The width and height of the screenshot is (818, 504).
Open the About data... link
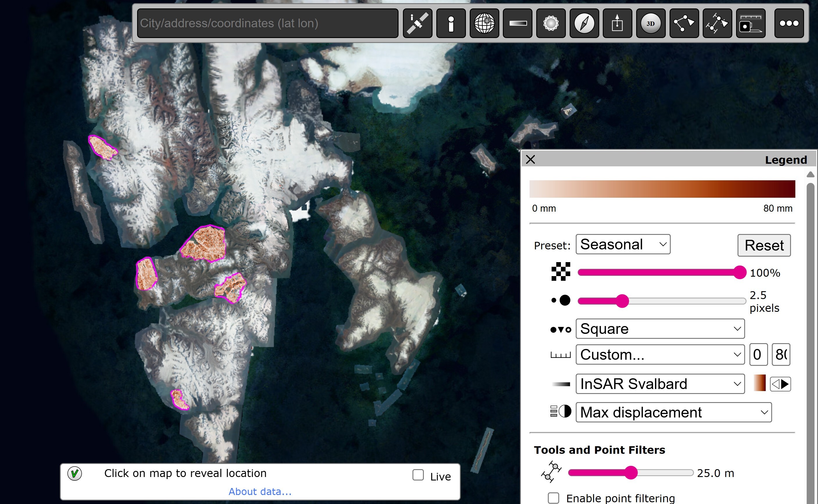tap(260, 491)
